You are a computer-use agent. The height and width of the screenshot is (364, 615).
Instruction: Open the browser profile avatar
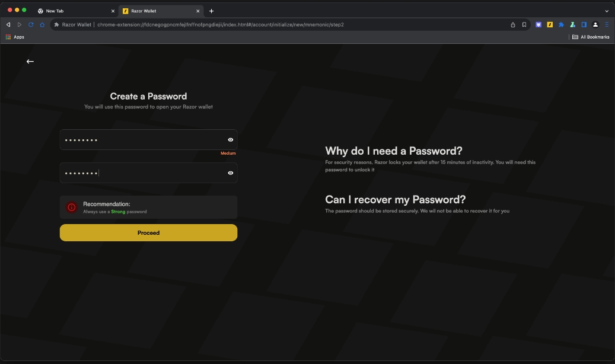point(595,25)
